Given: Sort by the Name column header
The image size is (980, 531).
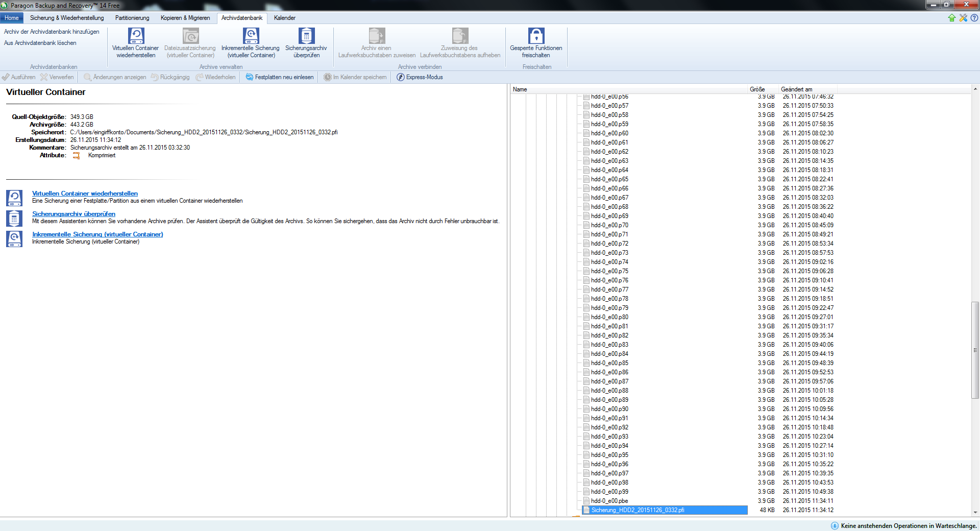Looking at the screenshot, I should [629, 89].
